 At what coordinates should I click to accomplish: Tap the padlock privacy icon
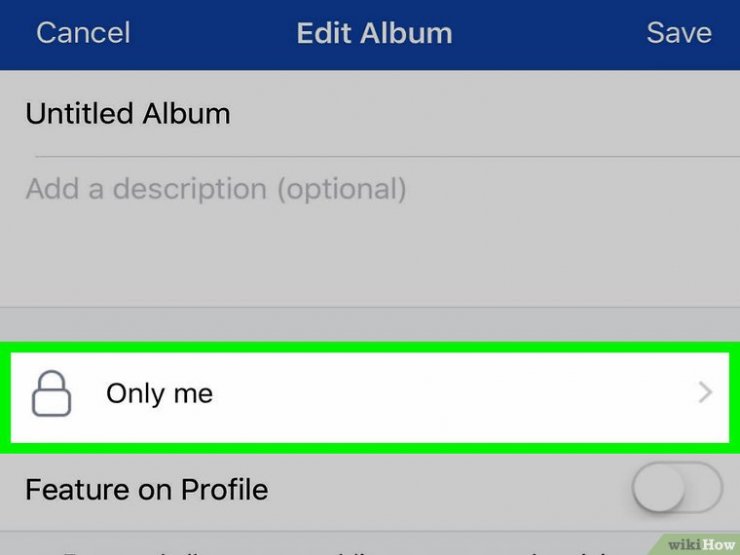point(51,394)
